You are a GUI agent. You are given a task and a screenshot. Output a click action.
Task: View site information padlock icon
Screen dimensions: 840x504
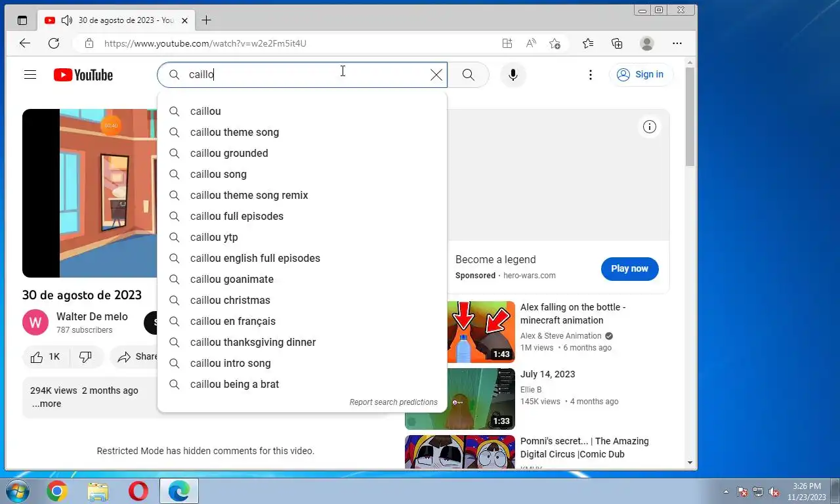pyautogui.click(x=89, y=43)
